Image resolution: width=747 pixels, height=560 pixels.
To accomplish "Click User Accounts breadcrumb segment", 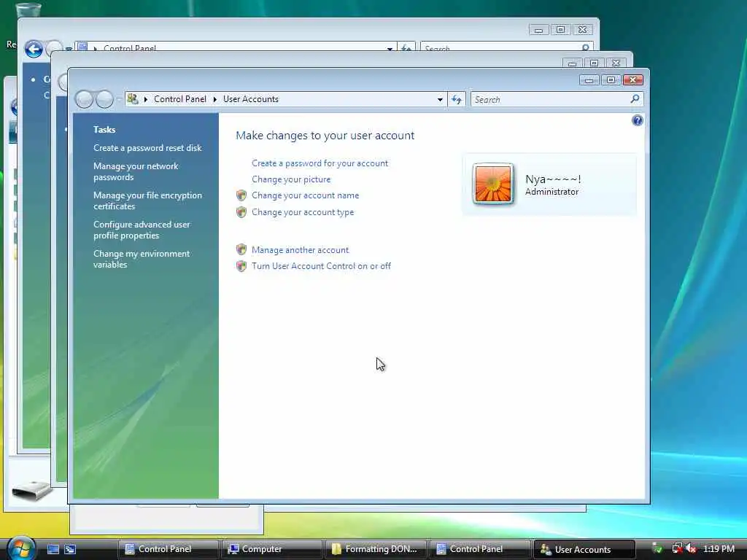I will click(251, 99).
